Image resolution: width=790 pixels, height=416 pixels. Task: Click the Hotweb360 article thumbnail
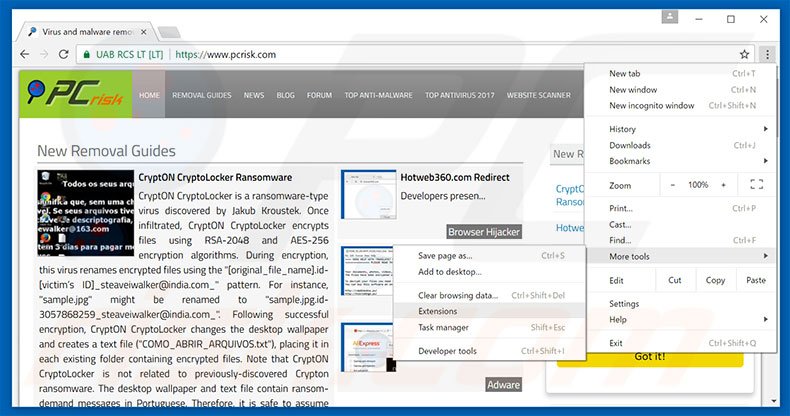tap(369, 194)
